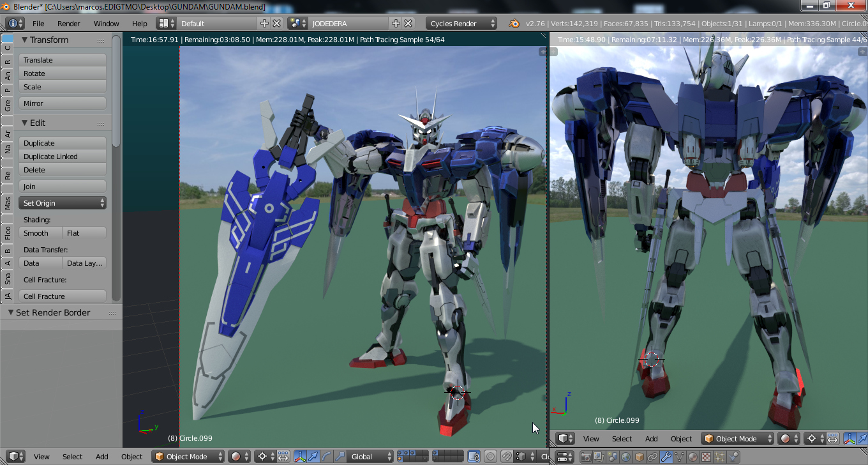Toggle lock camera to object layers button
The height and width of the screenshot is (465, 868).
pos(474,457)
